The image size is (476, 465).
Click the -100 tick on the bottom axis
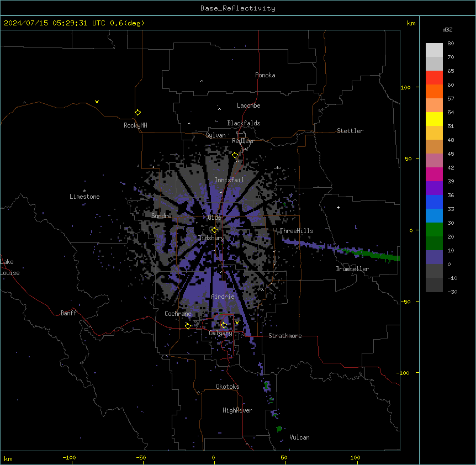pos(69,457)
